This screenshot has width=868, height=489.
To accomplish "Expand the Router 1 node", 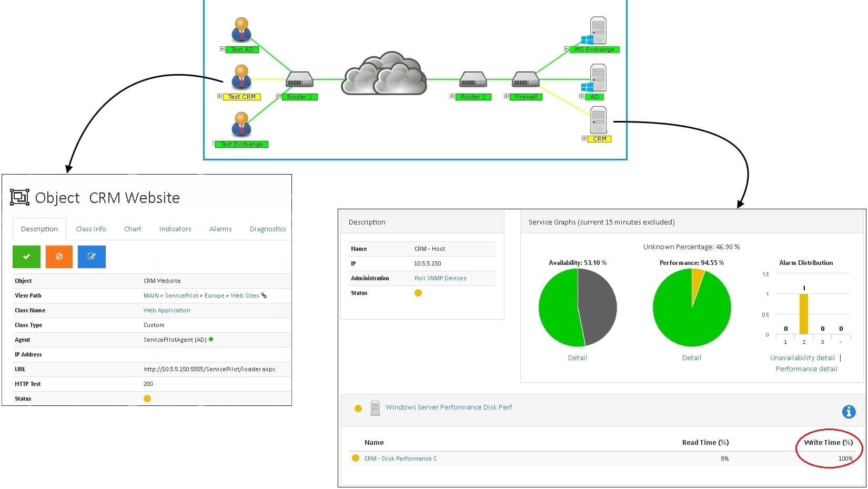I will point(278,96).
